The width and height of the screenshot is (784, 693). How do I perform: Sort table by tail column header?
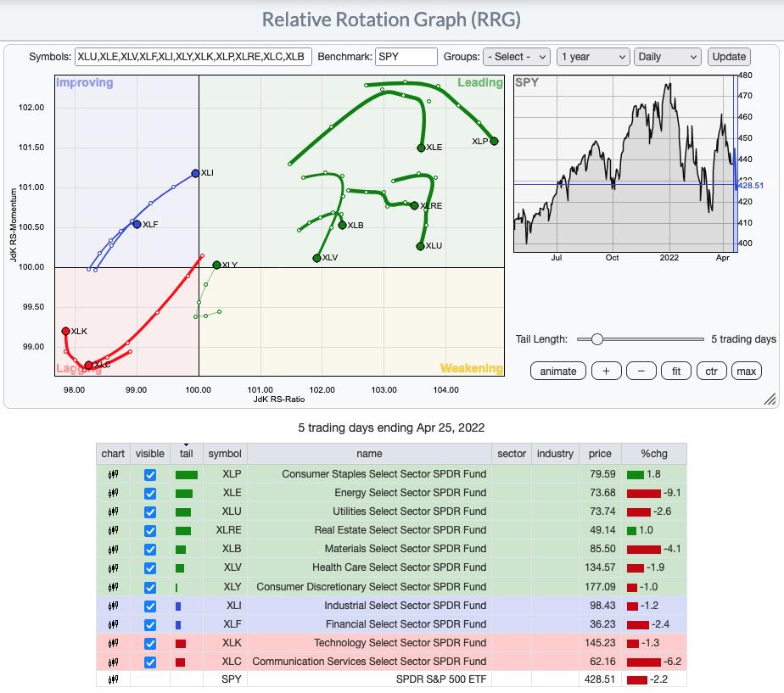point(187,454)
